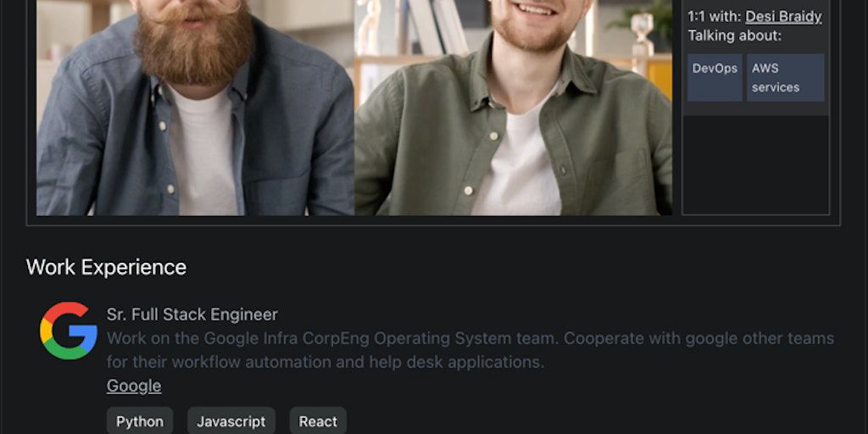Click the Sr. Full Stack Engineer title
The width and height of the screenshot is (868, 434).
[x=192, y=314]
